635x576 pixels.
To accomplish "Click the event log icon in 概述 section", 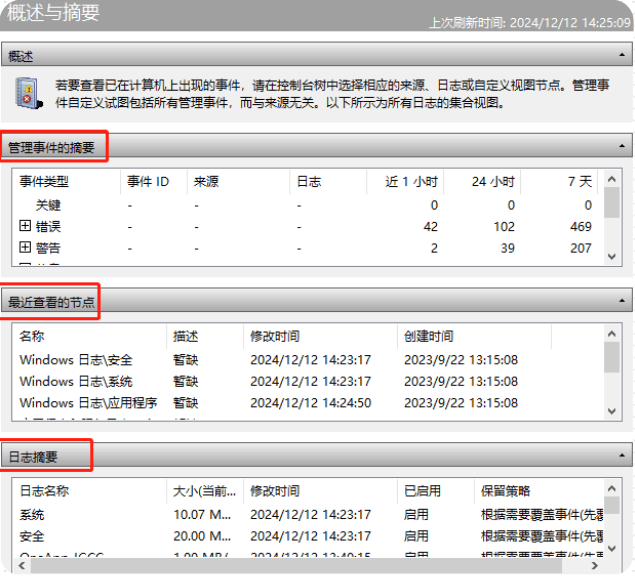I will point(27,93).
